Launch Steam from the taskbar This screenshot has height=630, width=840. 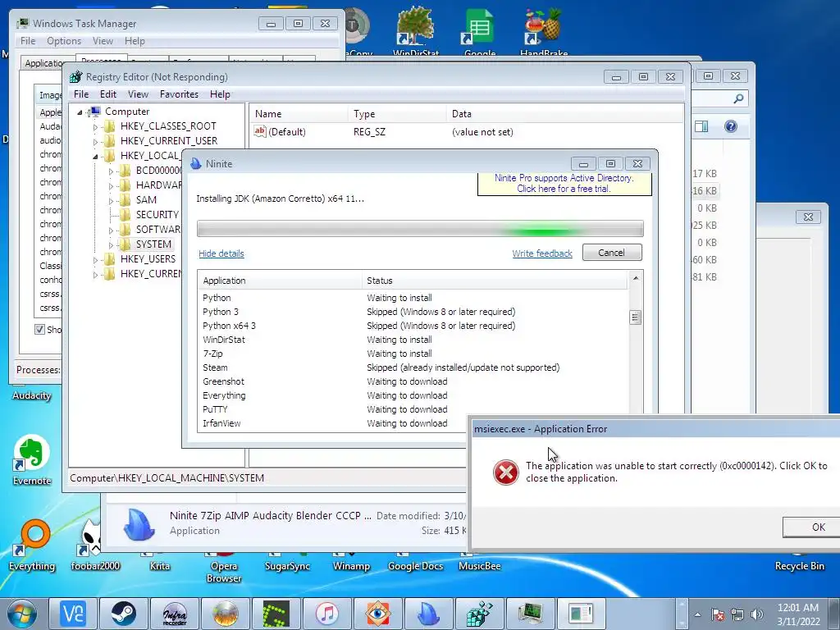click(x=124, y=614)
